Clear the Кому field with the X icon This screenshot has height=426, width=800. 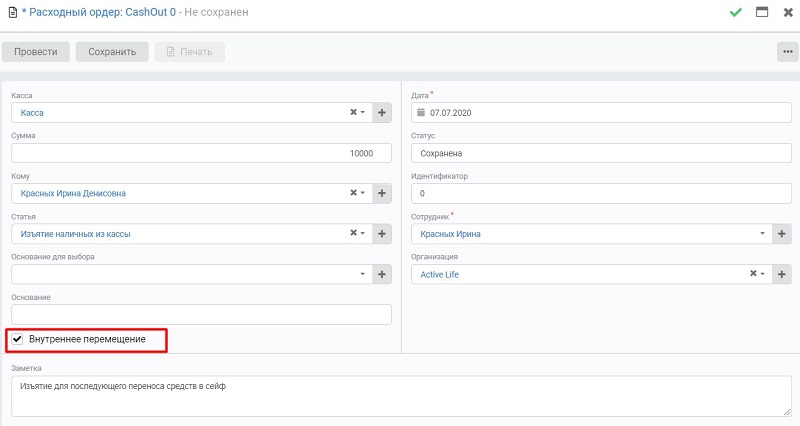tap(353, 193)
